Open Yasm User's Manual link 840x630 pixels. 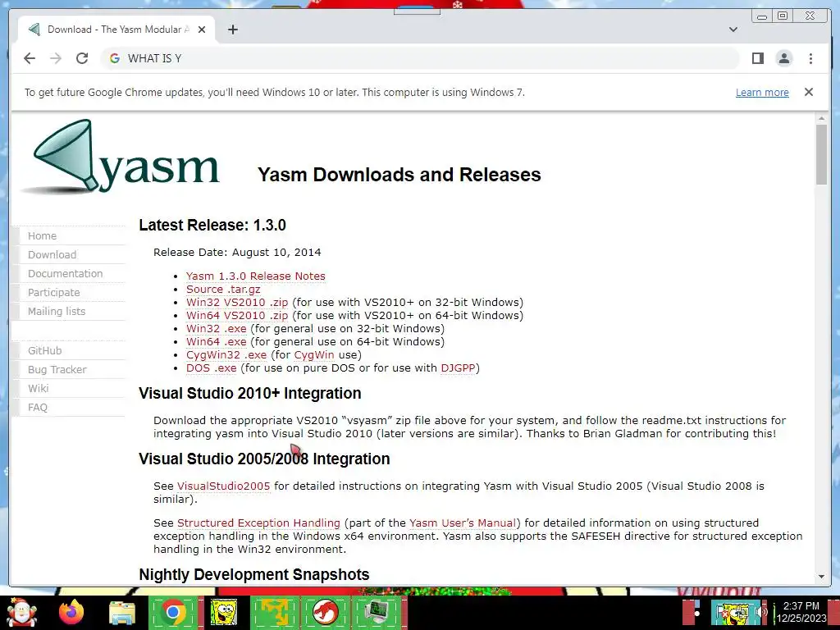click(x=463, y=523)
